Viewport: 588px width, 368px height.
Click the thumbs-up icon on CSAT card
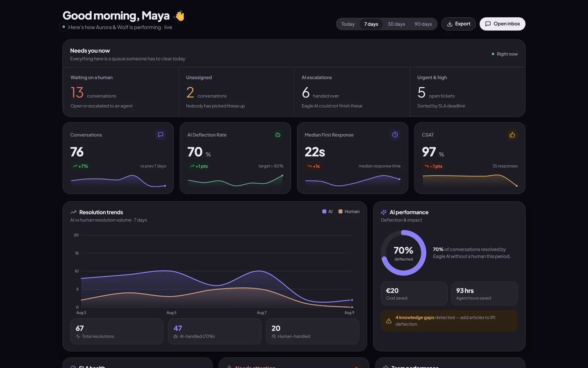(512, 135)
